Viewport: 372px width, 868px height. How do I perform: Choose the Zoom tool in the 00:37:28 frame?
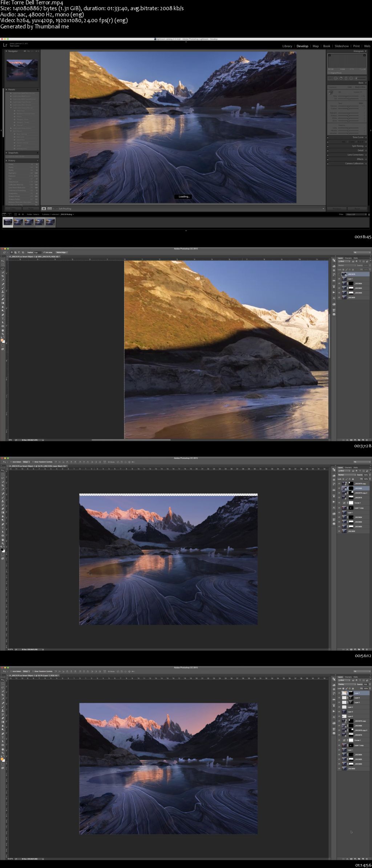pyautogui.click(x=3, y=334)
